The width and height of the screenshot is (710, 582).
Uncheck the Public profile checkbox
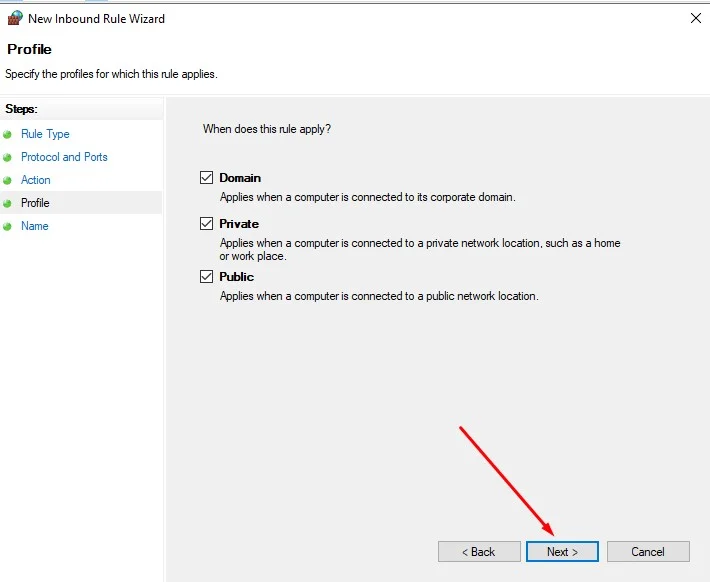(206, 276)
